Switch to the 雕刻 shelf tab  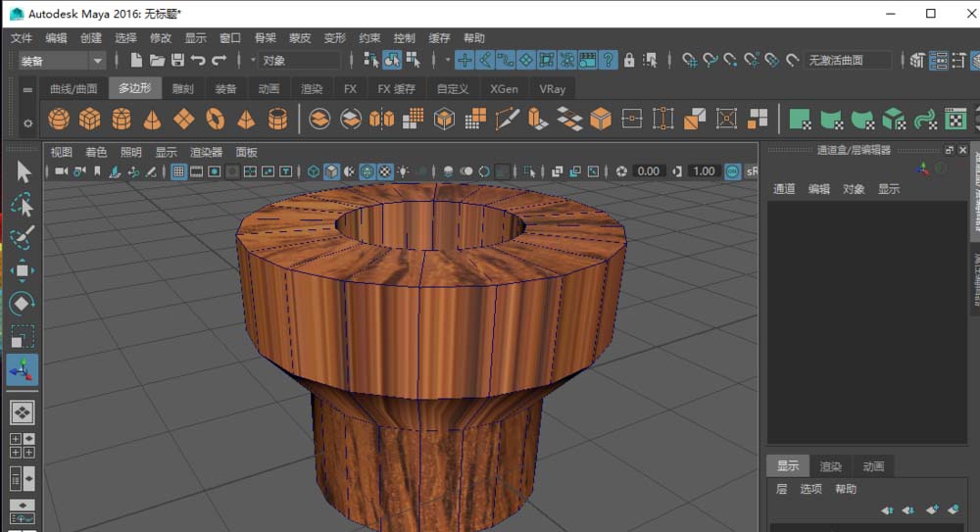[182, 88]
